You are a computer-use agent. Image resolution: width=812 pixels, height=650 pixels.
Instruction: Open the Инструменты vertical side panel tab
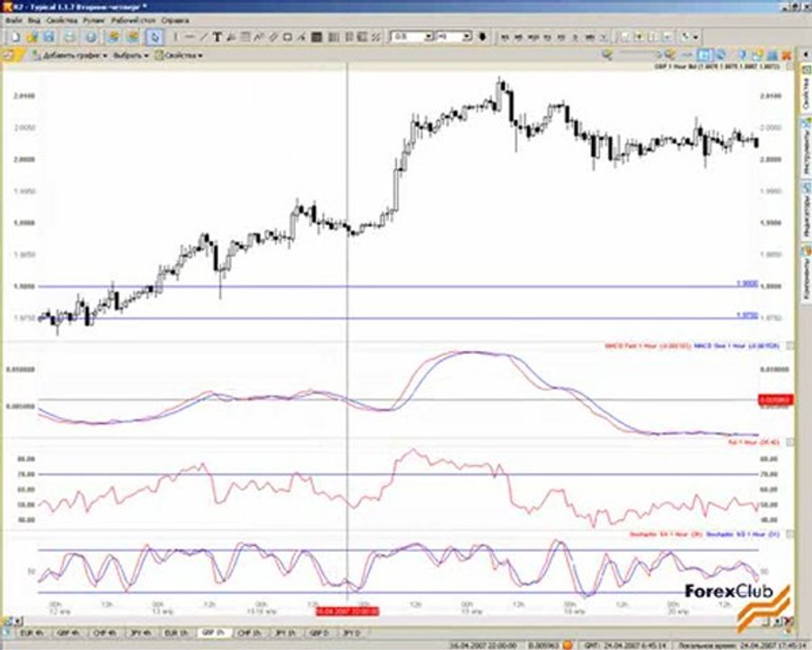[807, 146]
